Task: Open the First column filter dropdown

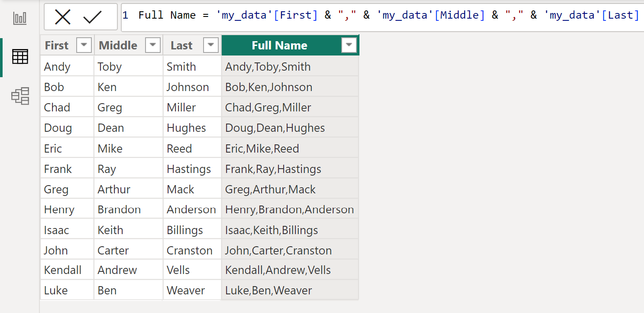Action: (84, 45)
